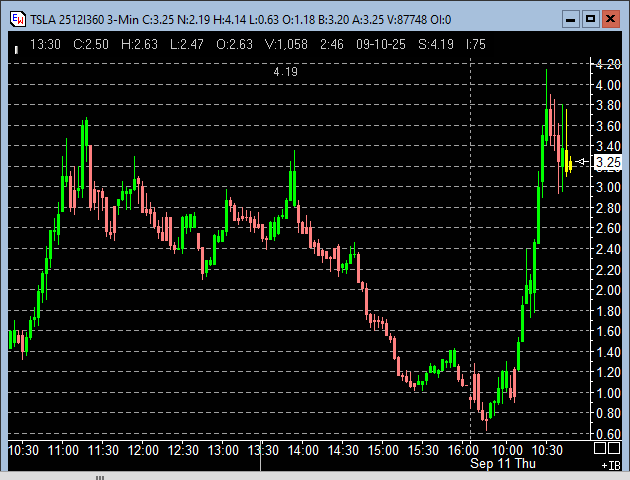Click the 1.60 price axis label

click(608, 331)
